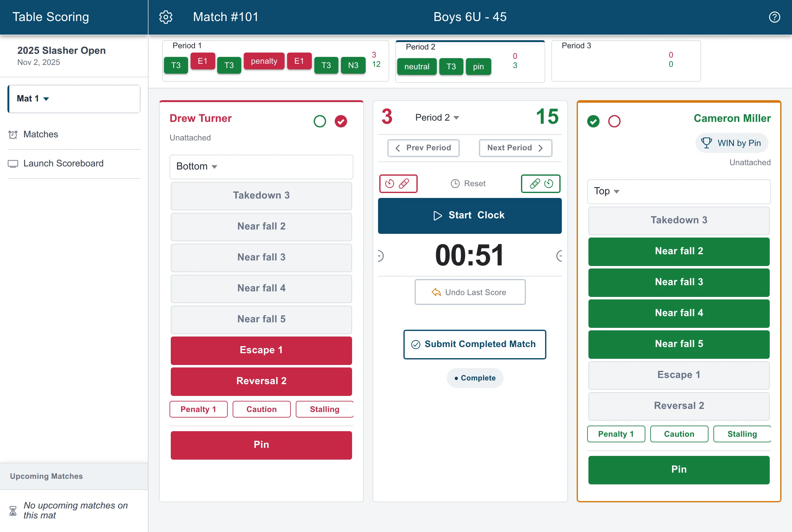Open the Mat 1 dropdown
Viewport: 792px width, 532px height.
click(74, 99)
